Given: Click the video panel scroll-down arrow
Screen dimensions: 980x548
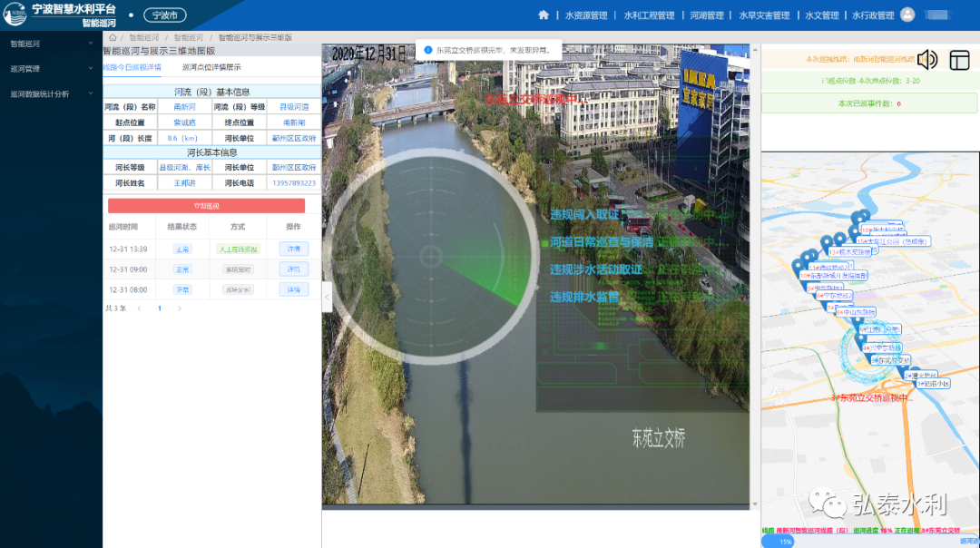Looking at the screenshot, I should tap(755, 504).
